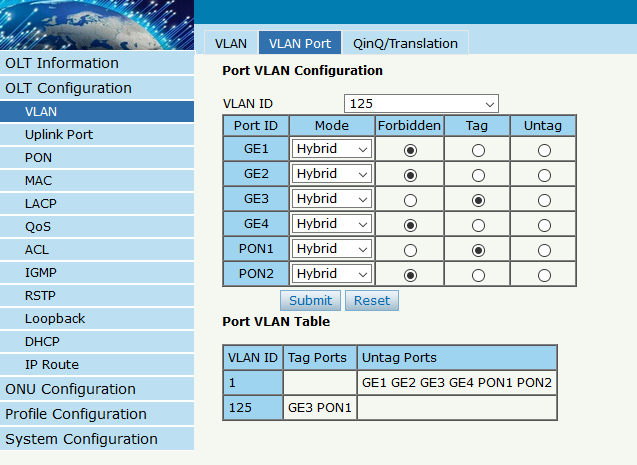Select Untag radio for PON1
The height and width of the screenshot is (465, 637).
544,250
